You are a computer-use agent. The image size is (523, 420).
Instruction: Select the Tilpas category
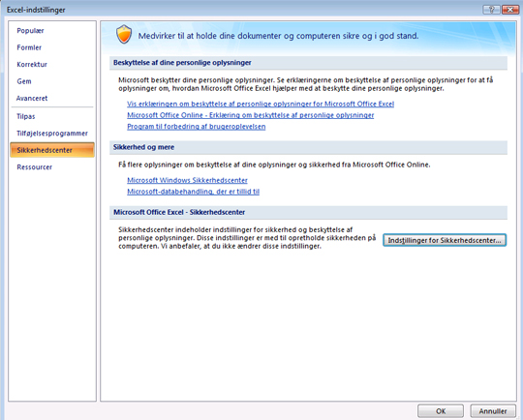click(26, 117)
